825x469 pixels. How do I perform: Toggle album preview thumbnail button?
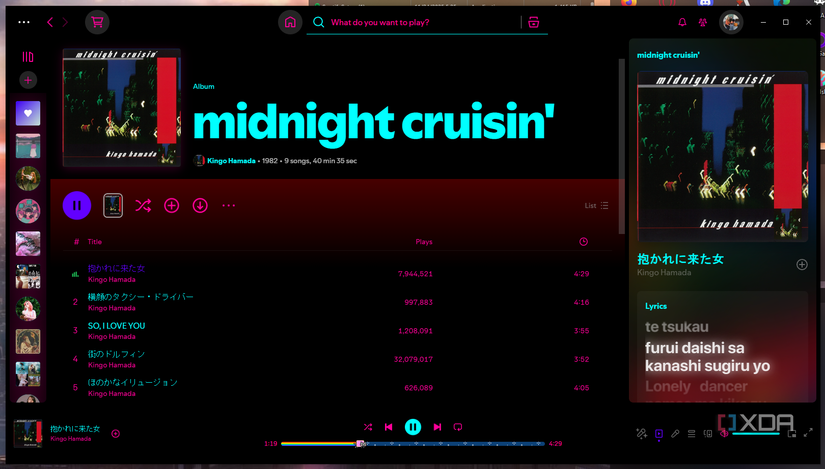[113, 205]
